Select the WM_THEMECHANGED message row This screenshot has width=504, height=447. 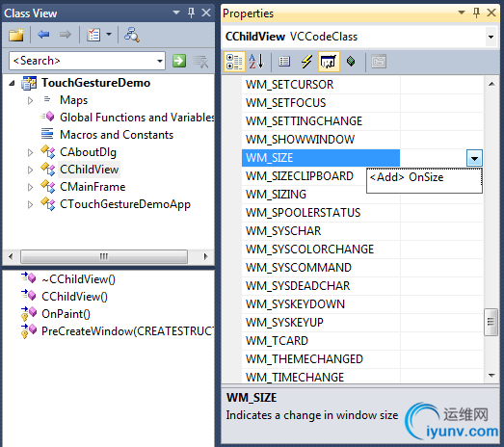coord(362,359)
